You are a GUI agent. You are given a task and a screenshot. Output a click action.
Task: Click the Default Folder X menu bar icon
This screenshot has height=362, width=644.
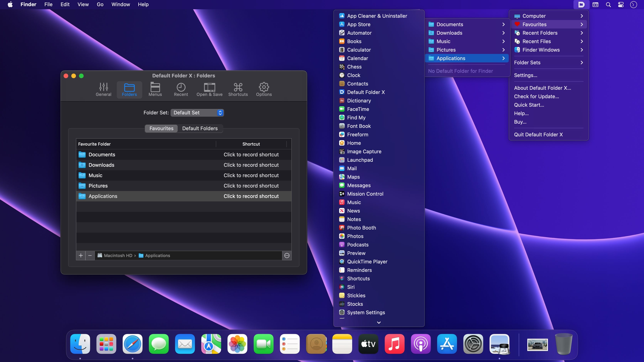[x=581, y=4]
